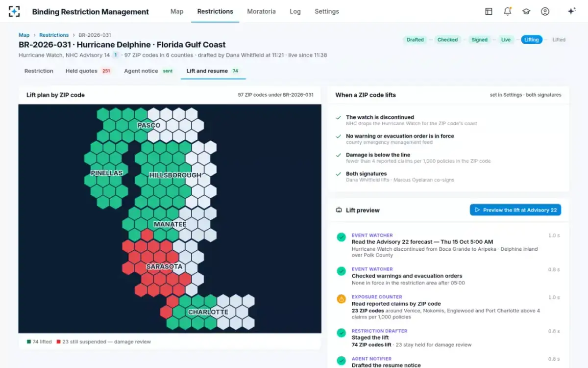Click the green check beside Read the Advisory 22 forecast
Image resolution: width=588 pixels, height=368 pixels.
point(341,237)
